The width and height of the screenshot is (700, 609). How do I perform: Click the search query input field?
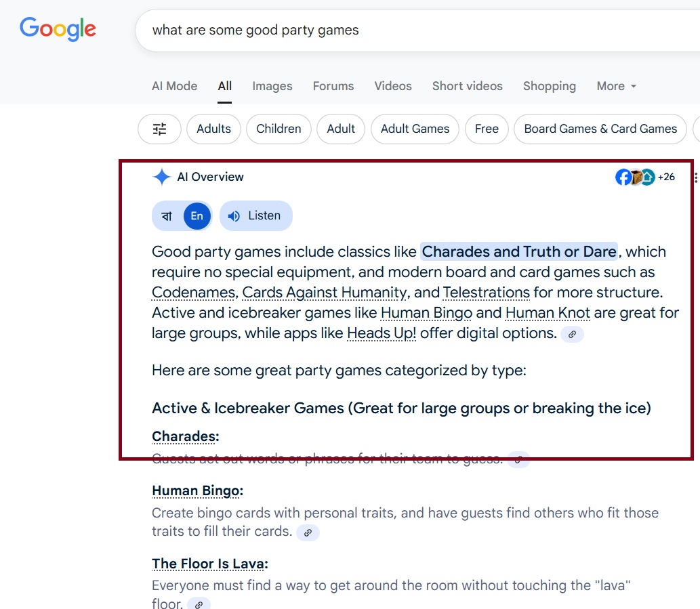[407, 30]
